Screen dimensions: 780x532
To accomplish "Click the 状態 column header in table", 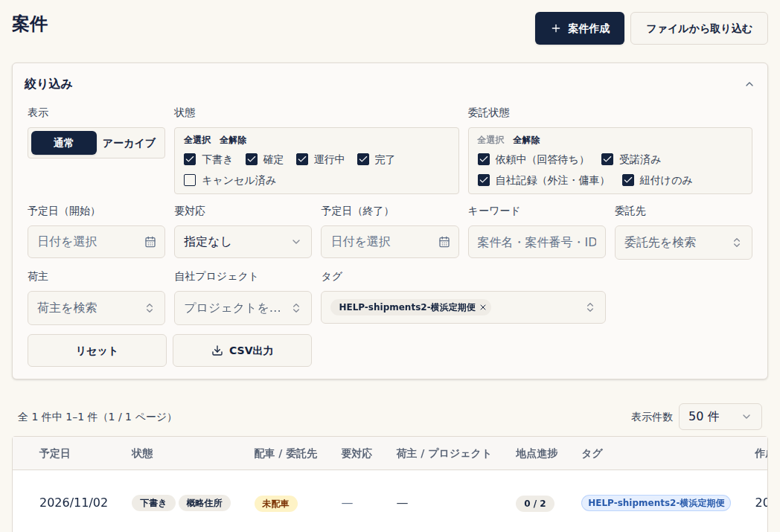I will 141,453.
